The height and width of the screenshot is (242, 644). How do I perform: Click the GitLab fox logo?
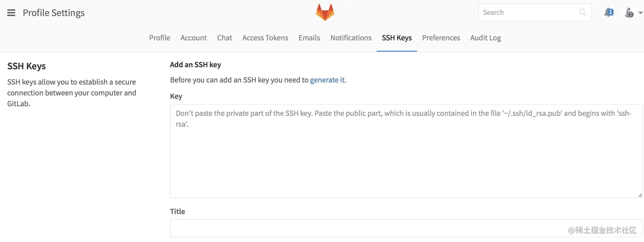325,12
